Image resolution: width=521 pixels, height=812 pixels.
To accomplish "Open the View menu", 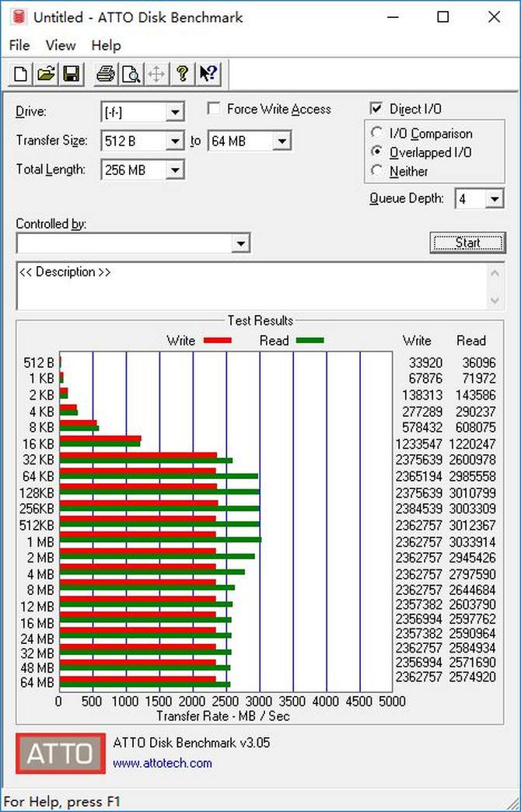I will [61, 46].
